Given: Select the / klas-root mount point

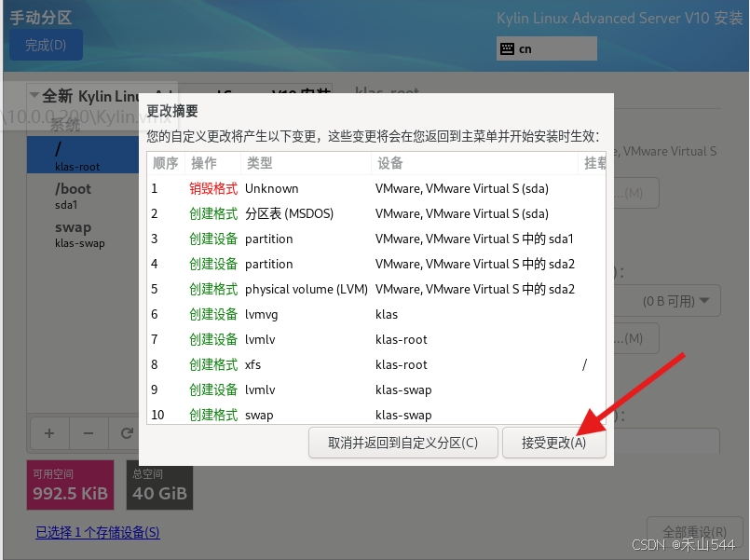Looking at the screenshot, I should [x=83, y=155].
